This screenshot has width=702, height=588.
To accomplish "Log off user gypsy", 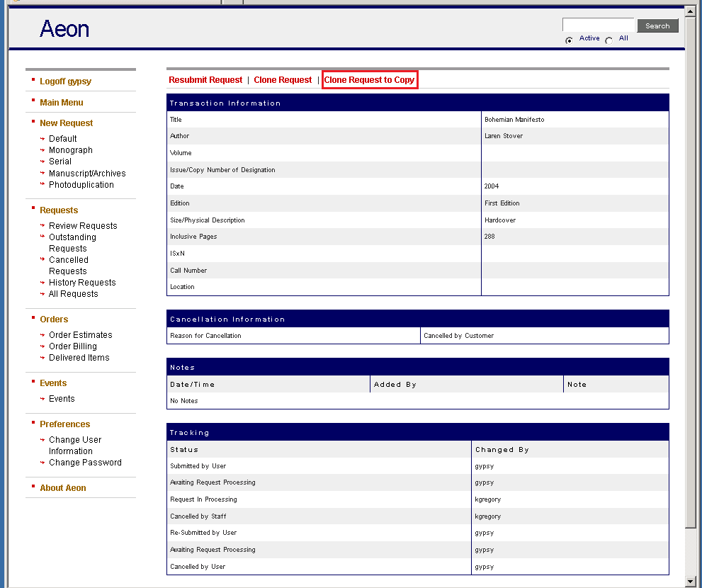I will click(65, 81).
